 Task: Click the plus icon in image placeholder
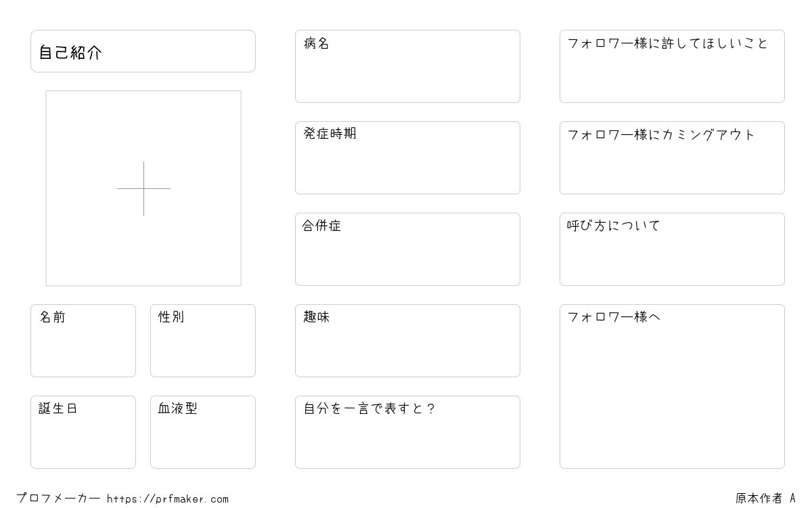coord(143,188)
